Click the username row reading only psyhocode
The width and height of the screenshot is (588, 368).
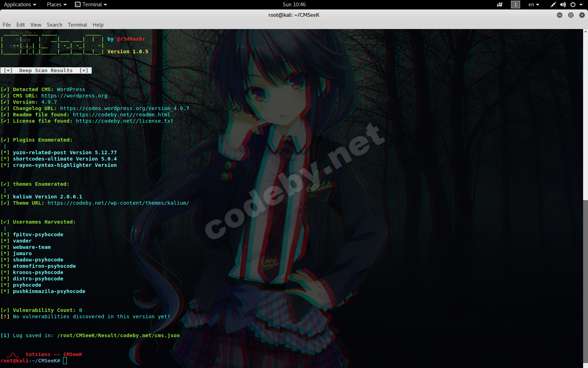[x=27, y=285]
